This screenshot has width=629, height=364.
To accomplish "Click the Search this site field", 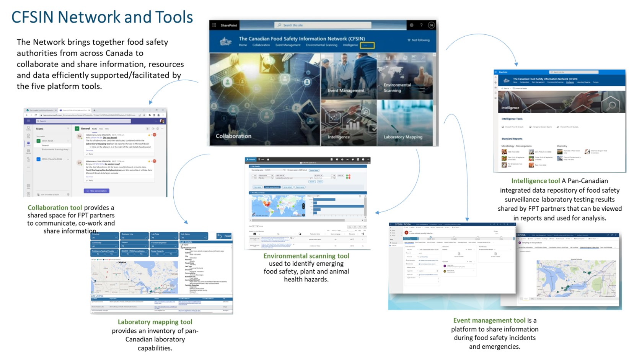I will tap(323, 25).
